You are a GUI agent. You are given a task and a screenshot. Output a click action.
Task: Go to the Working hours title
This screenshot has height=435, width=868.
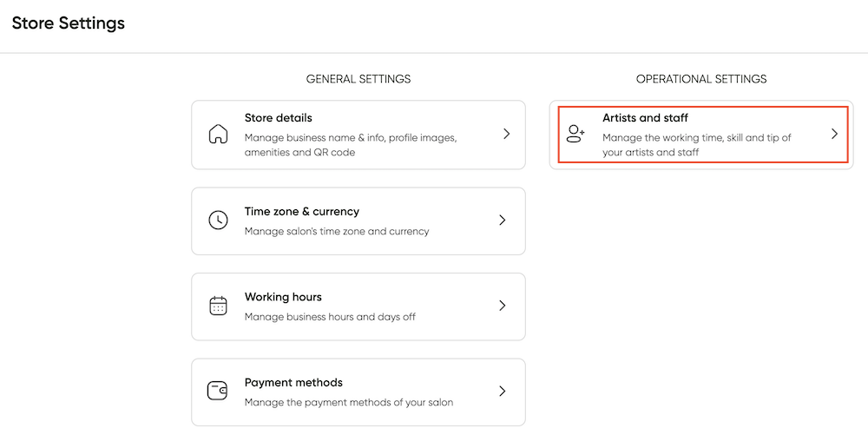pyautogui.click(x=283, y=297)
